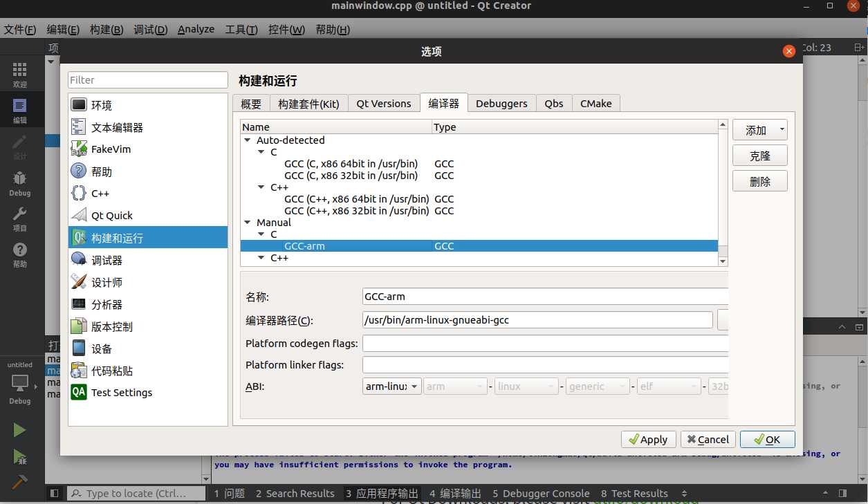Toggle the right sidebar button in status bar
This screenshot has width=868, height=504.
pyautogui.click(x=842, y=494)
